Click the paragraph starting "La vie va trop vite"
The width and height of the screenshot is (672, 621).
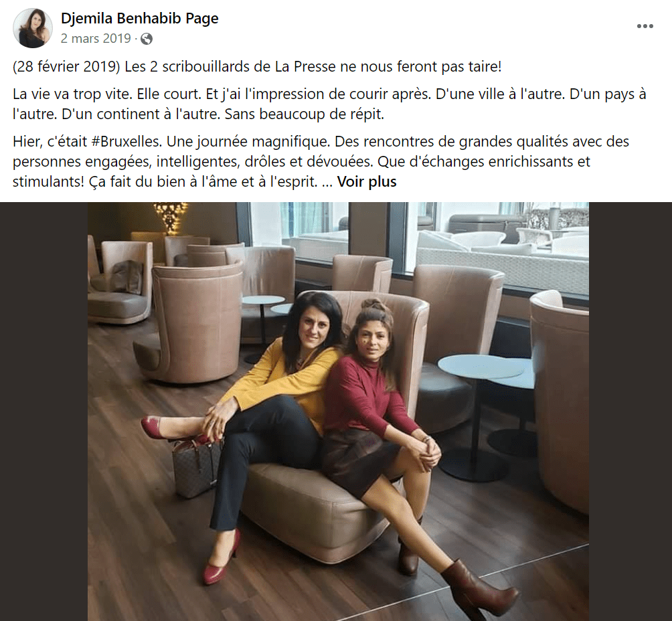point(329,104)
